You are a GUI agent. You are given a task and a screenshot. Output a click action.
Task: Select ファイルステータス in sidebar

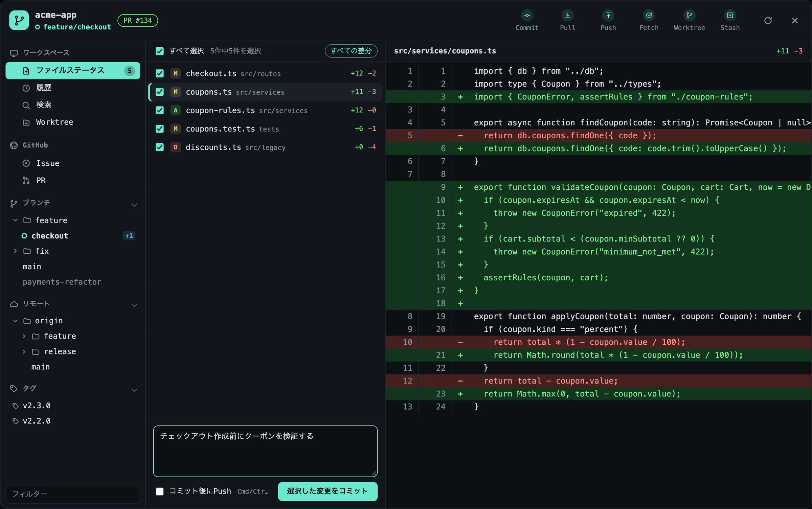(73, 70)
